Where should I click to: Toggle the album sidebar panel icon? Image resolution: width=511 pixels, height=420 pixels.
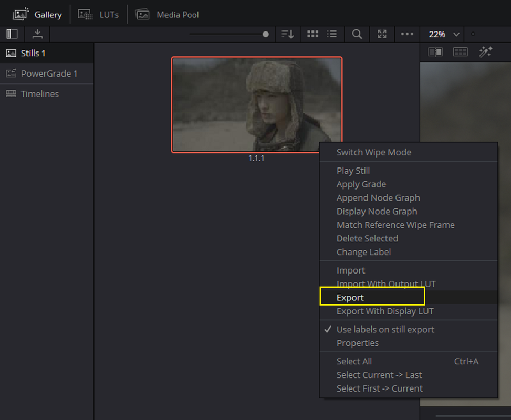coord(12,34)
